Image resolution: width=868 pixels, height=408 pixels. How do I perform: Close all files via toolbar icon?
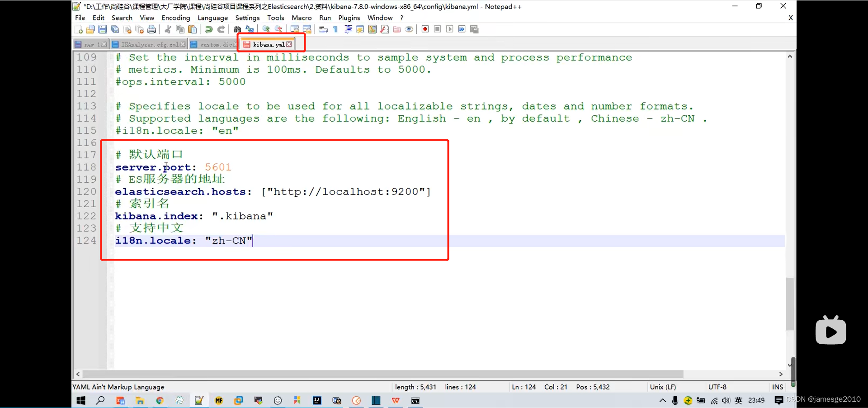(140, 29)
